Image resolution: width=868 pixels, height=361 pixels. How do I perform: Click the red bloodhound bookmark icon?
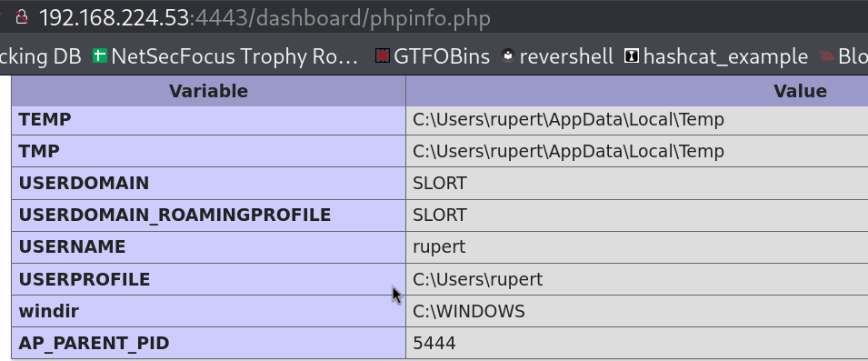point(827,55)
